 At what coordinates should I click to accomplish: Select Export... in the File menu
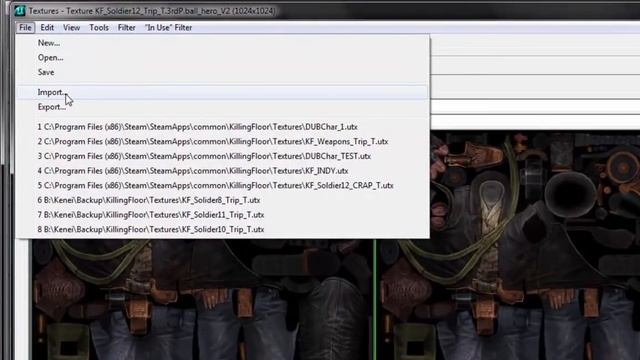(x=222, y=107)
